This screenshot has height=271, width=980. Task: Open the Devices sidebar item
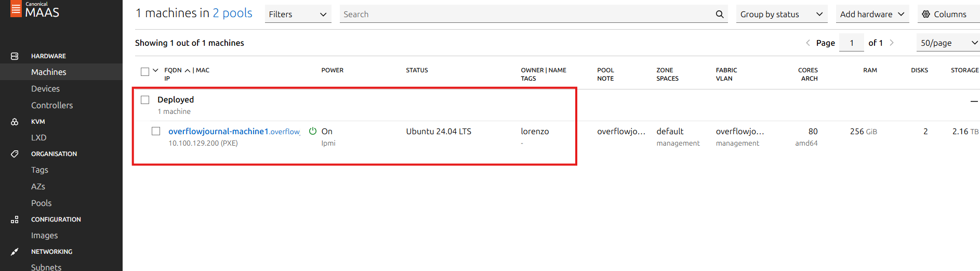(x=45, y=88)
